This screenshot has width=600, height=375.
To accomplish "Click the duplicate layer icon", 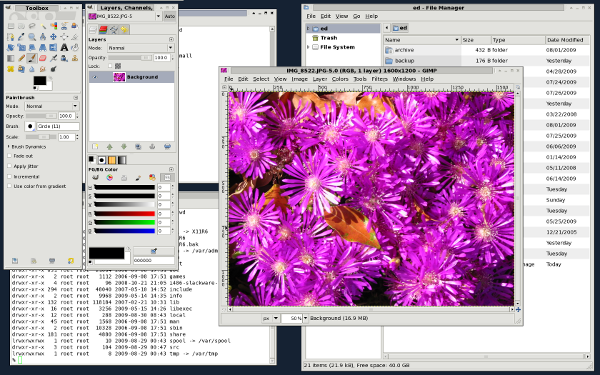I will click(138, 147).
